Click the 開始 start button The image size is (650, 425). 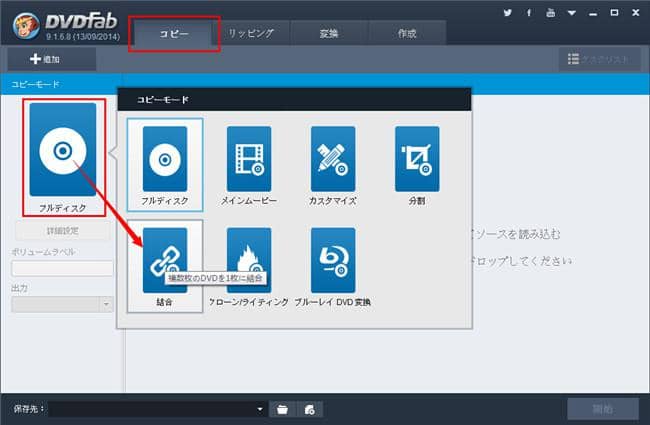pyautogui.click(x=603, y=409)
